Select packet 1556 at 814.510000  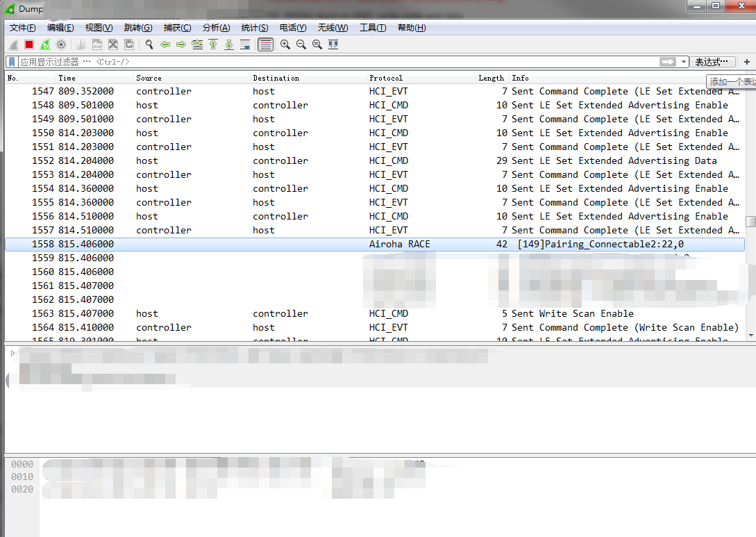point(375,216)
